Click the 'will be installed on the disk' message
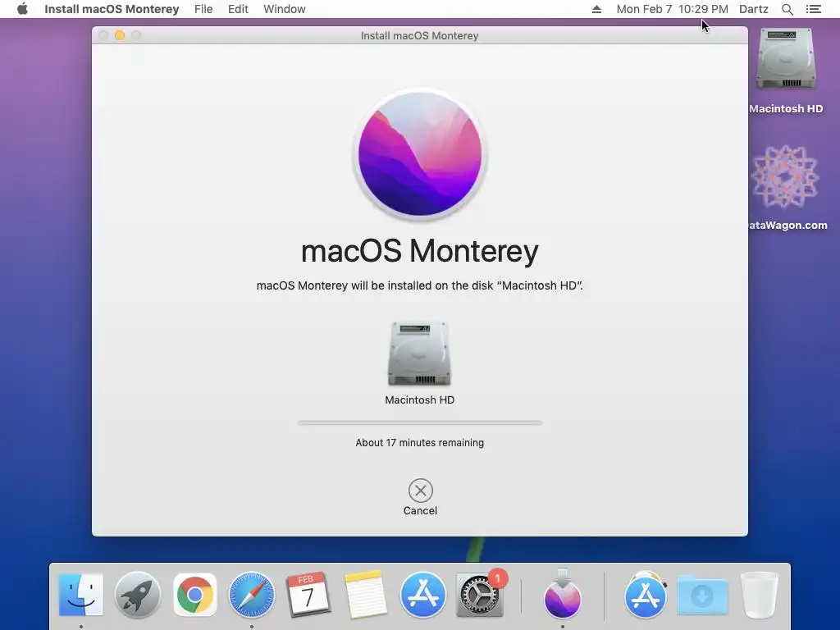This screenshot has height=630, width=840. (x=419, y=285)
